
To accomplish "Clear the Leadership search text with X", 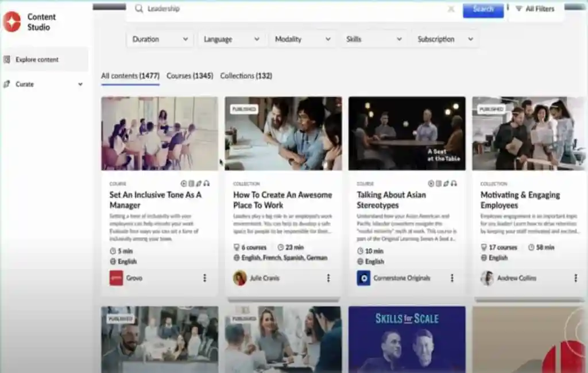I will [x=451, y=9].
